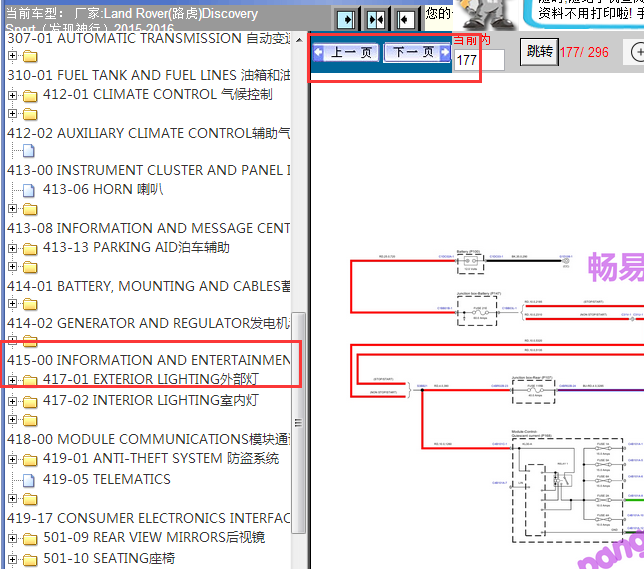Click 419-17 CONSUMER ELECTRONICS INTERFACE text

(x=149, y=518)
